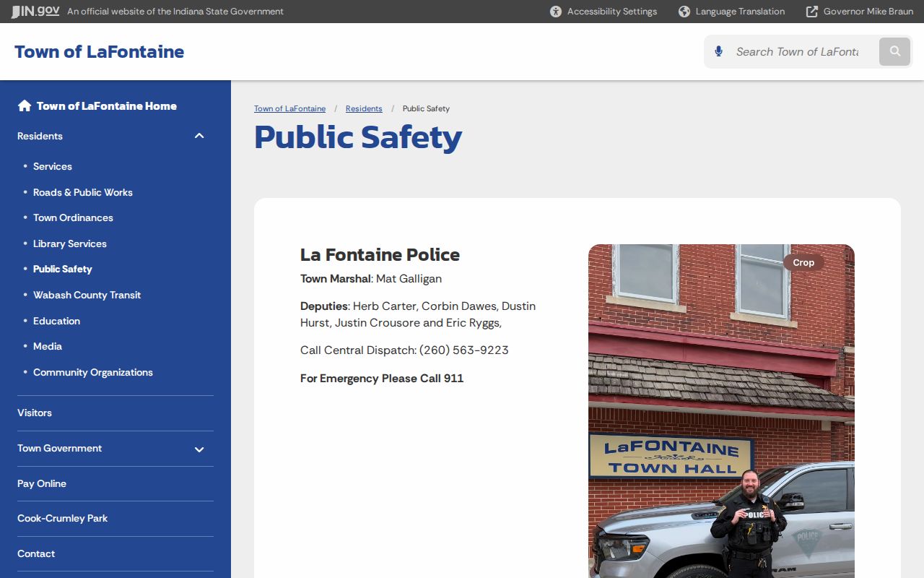Click Town of LaFontaine breadcrumb

[289, 108]
